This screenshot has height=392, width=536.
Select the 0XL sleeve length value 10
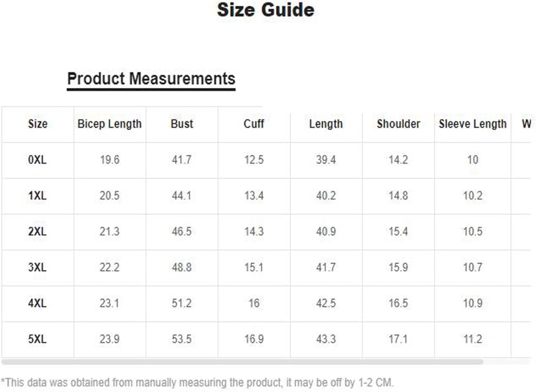tap(473, 160)
